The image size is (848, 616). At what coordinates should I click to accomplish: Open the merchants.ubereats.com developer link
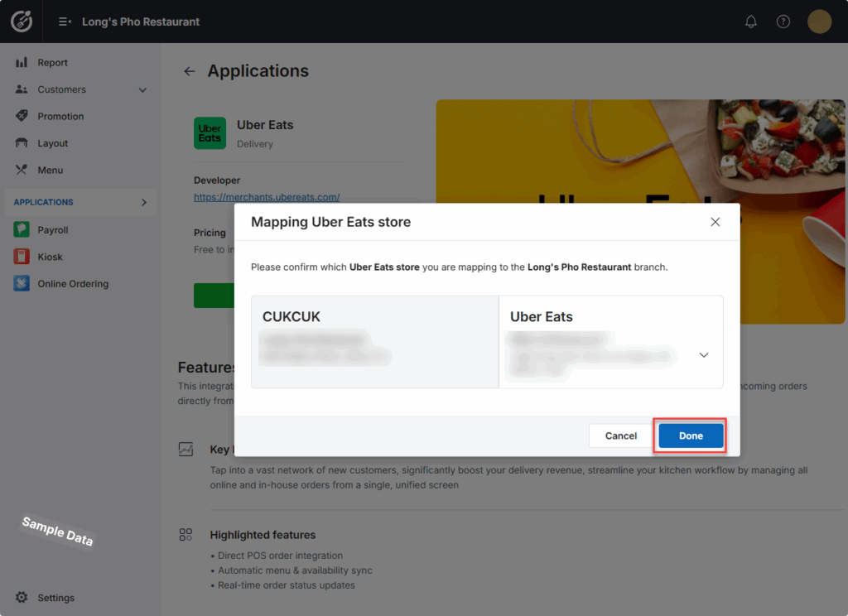click(x=267, y=197)
